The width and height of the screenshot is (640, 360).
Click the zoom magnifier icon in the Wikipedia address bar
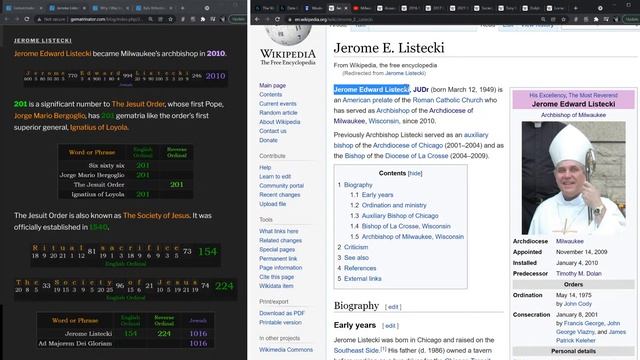[543, 19]
